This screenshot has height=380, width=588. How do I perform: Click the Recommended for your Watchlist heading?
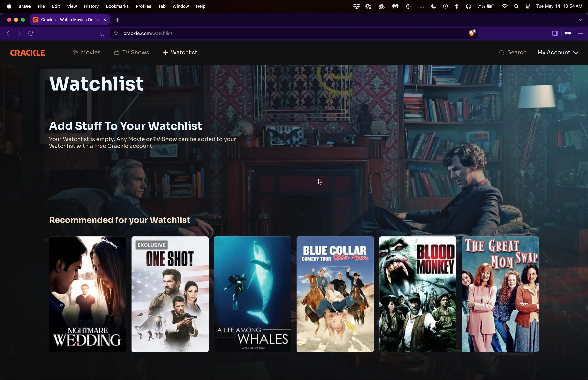119,220
